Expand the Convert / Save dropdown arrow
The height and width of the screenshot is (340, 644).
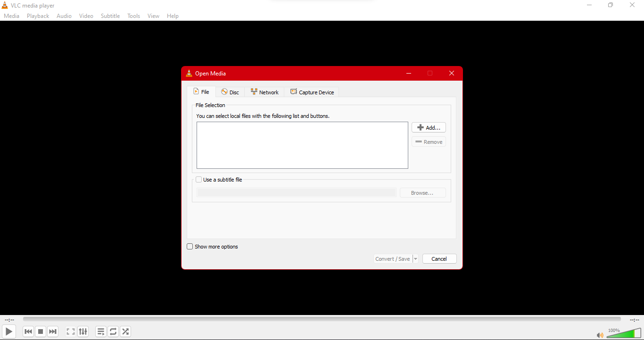point(415,259)
